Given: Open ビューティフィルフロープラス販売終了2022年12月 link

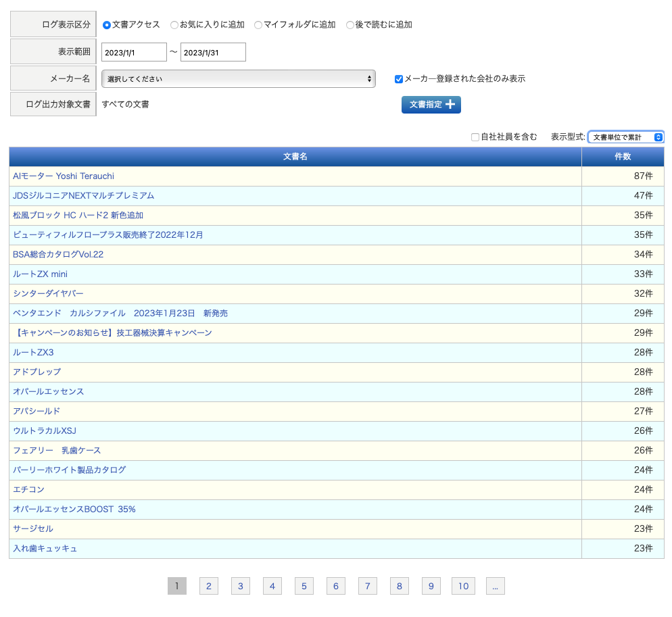Looking at the screenshot, I should coord(108,235).
